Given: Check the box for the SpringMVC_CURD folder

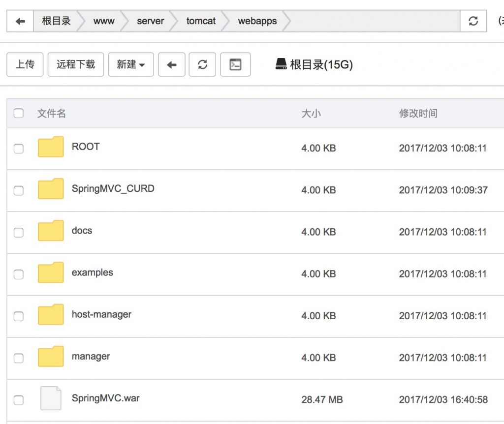Looking at the screenshot, I should tap(19, 190).
